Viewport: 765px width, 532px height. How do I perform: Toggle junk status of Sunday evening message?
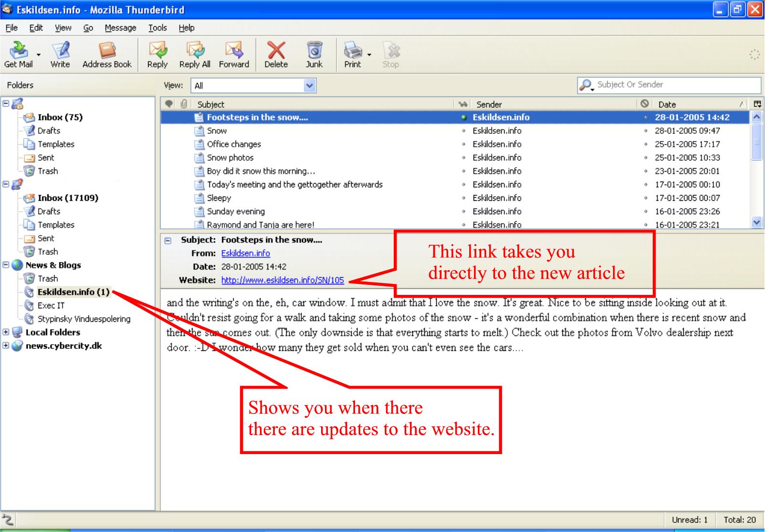coord(646,211)
